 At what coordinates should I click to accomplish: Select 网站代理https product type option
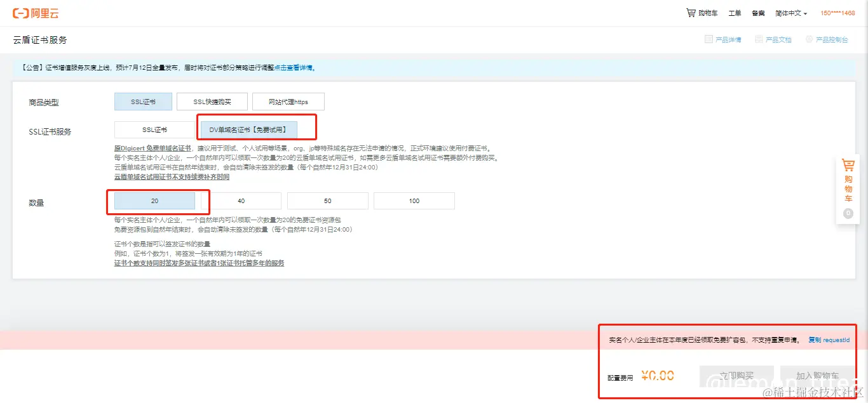click(288, 102)
